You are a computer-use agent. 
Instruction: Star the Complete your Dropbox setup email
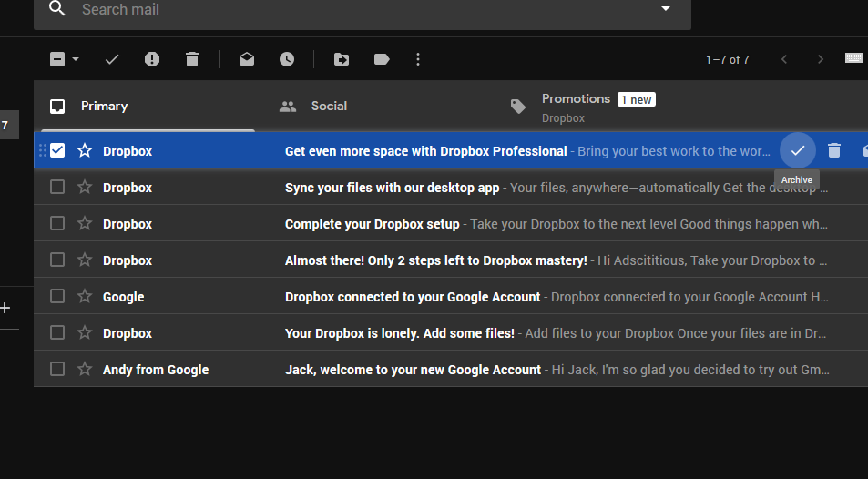tap(85, 223)
